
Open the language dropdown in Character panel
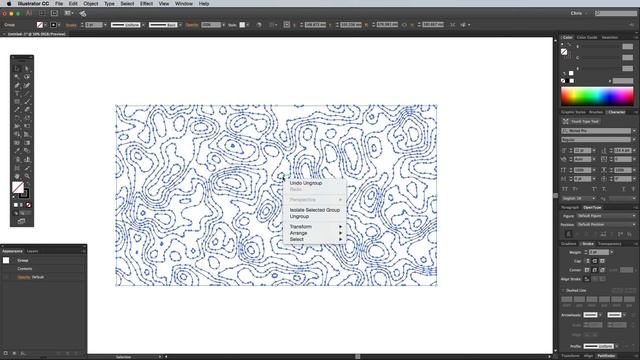(x=578, y=198)
